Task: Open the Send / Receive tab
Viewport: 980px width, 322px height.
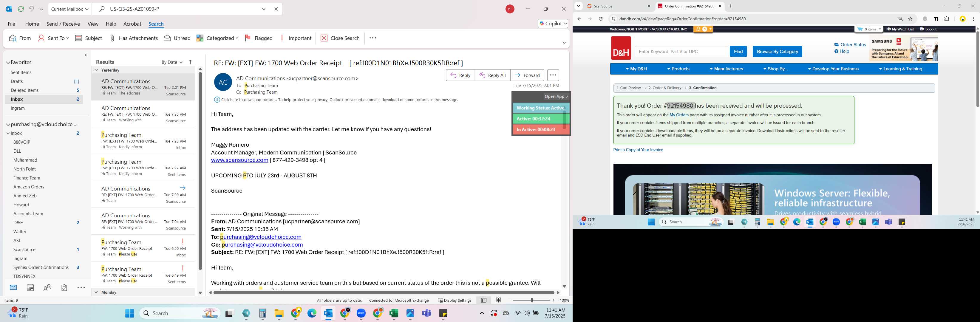Action: [x=63, y=24]
